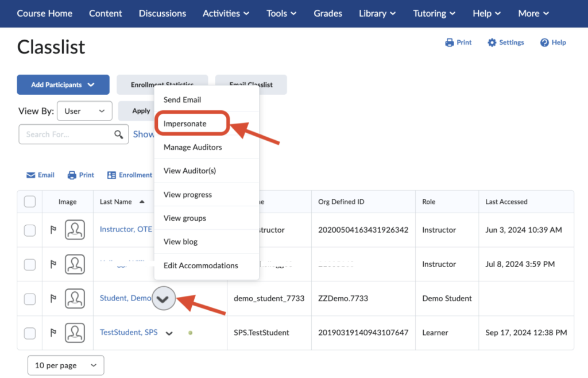Click profile image for TestStudent, SPS
This screenshot has width=588, height=378.
(75, 333)
